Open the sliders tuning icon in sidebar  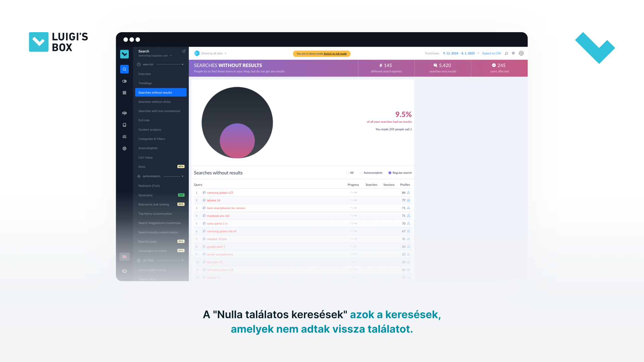124,136
